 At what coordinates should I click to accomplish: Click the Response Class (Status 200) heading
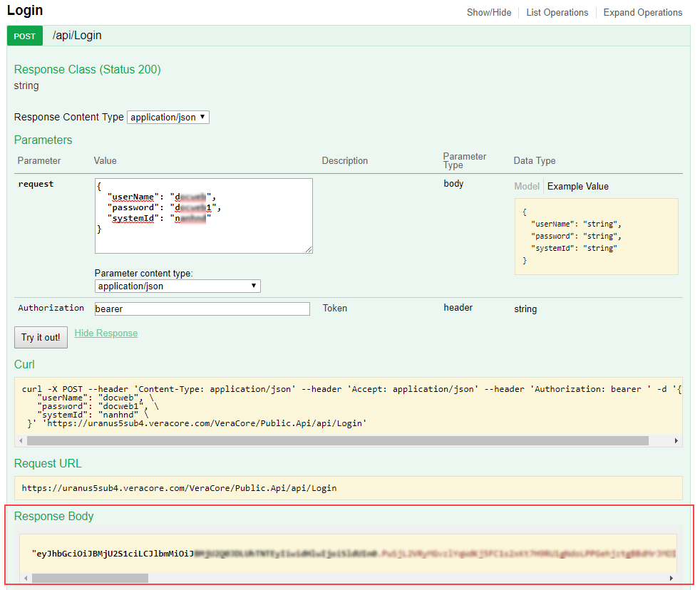click(88, 70)
